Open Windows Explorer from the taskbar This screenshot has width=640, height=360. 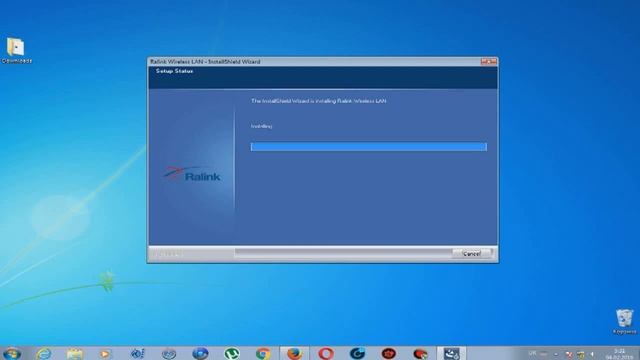pyautogui.click(x=75, y=353)
